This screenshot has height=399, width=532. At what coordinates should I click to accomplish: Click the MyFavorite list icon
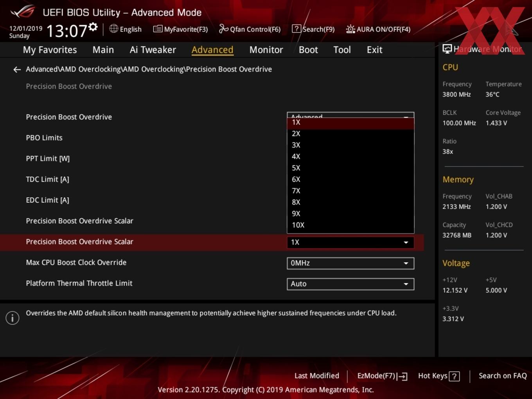(158, 29)
